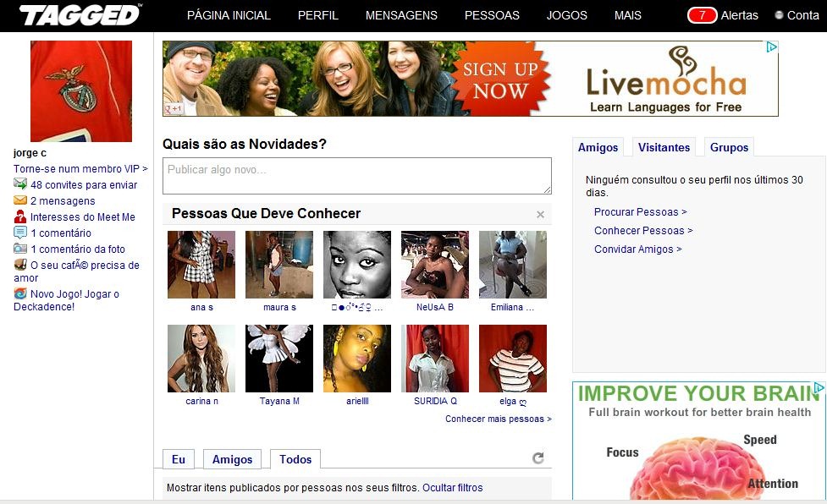Click the speech bubble icon beside 1 comentário
This screenshot has height=504, width=827.
[20, 233]
